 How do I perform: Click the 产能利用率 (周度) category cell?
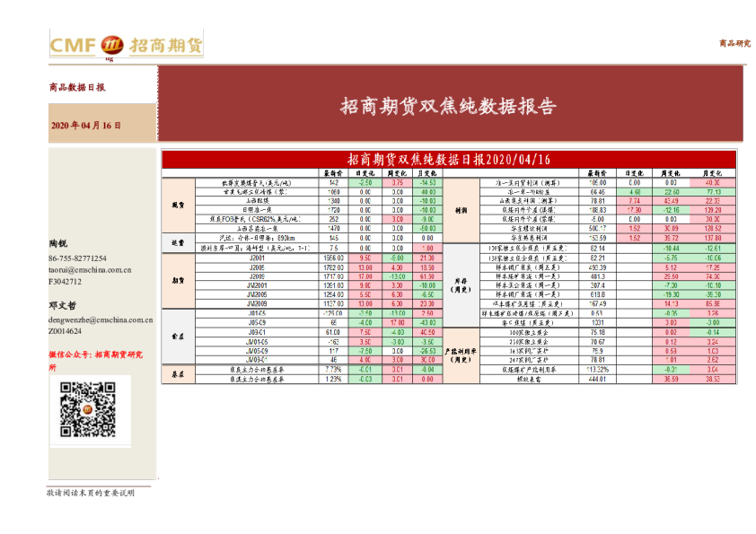pos(462,355)
